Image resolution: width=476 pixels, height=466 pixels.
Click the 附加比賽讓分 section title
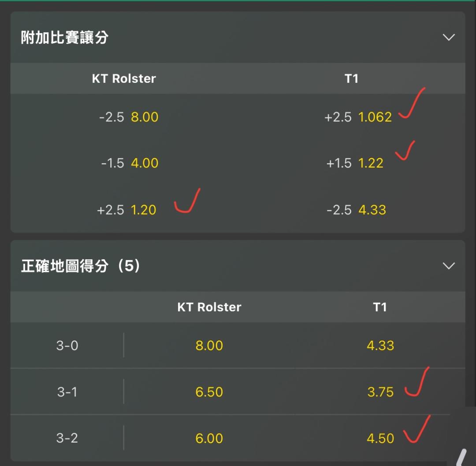tap(65, 37)
